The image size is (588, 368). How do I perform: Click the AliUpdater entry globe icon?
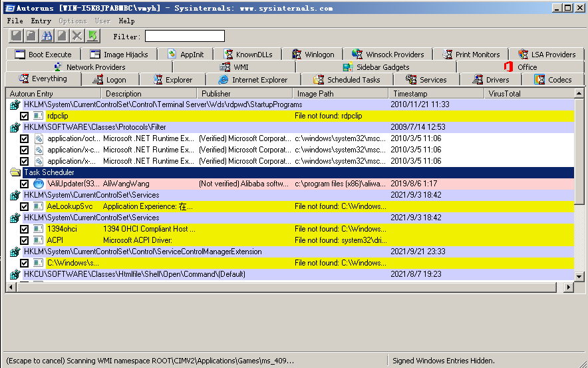click(39, 184)
